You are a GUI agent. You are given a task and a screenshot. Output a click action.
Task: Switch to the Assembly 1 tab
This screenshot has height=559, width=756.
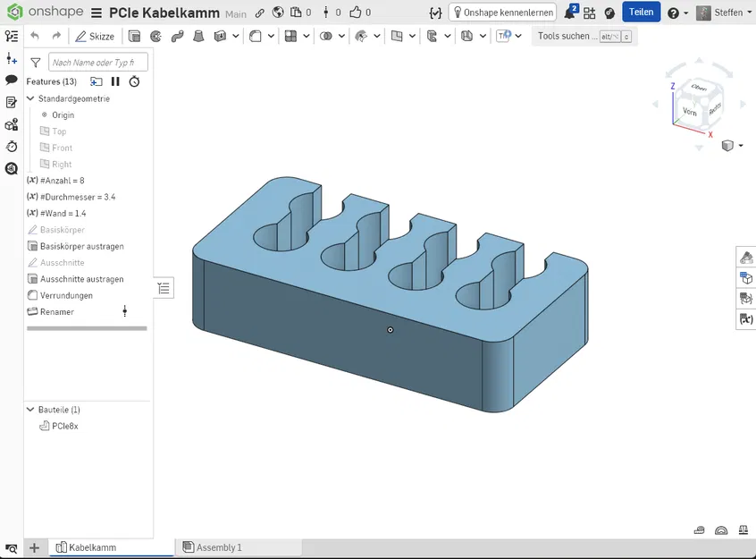point(219,547)
